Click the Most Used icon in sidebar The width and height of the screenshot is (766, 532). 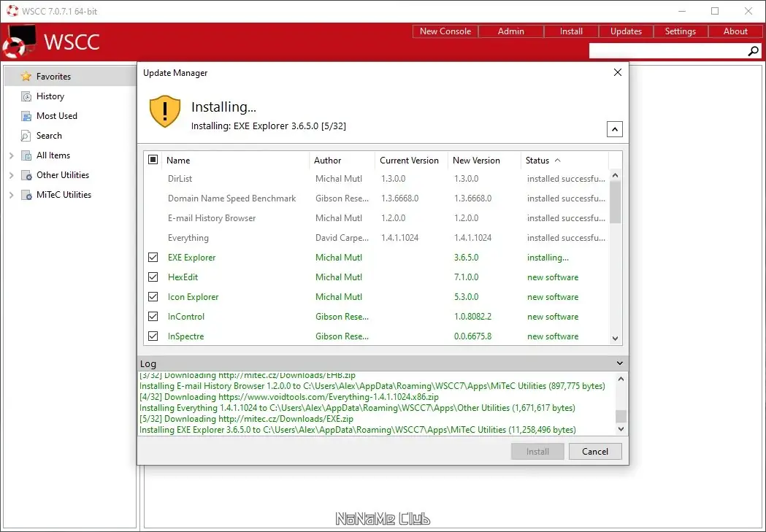[26, 116]
